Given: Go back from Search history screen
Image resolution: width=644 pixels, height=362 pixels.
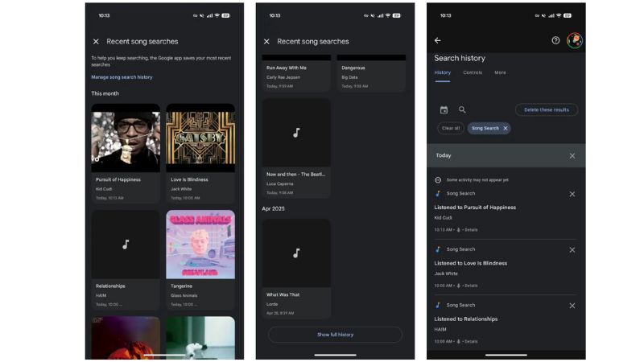Looking at the screenshot, I should pyautogui.click(x=437, y=40).
